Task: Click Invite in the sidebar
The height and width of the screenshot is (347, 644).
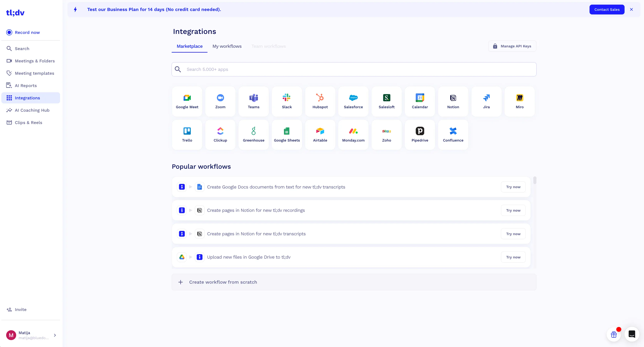Action: pyautogui.click(x=30, y=309)
